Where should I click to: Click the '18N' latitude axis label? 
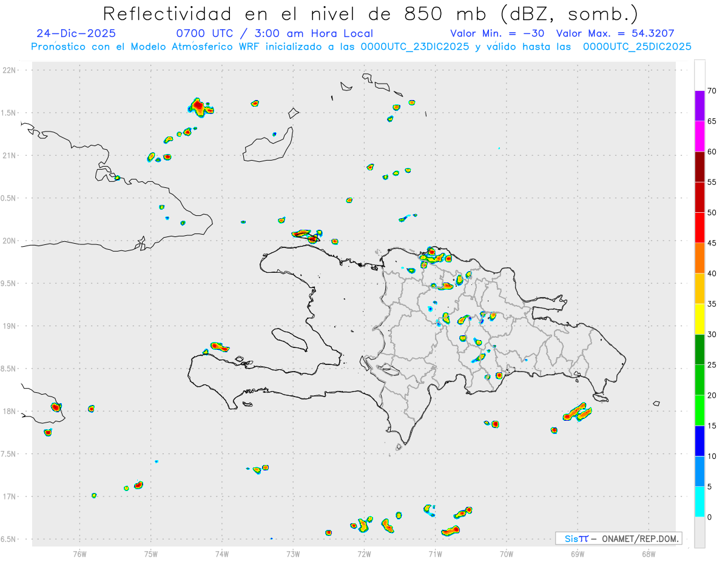[10, 412]
